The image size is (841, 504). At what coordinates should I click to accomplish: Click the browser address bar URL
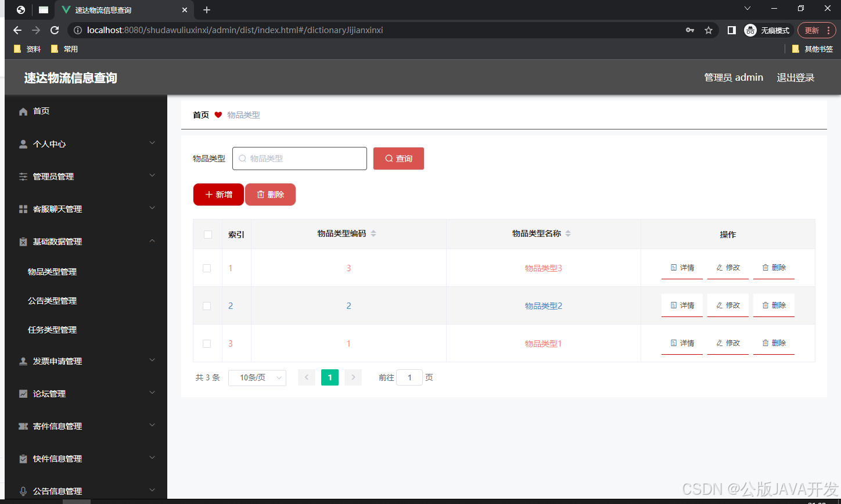pos(235,30)
